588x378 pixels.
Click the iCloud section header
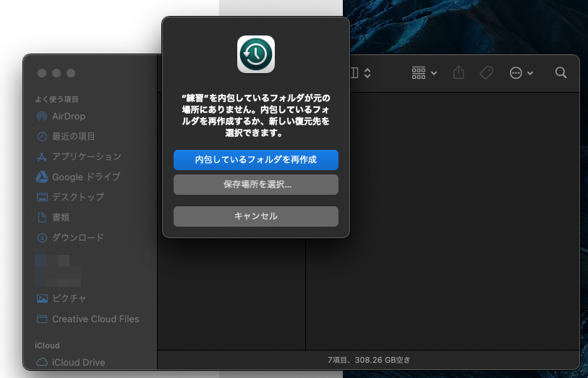(x=47, y=345)
